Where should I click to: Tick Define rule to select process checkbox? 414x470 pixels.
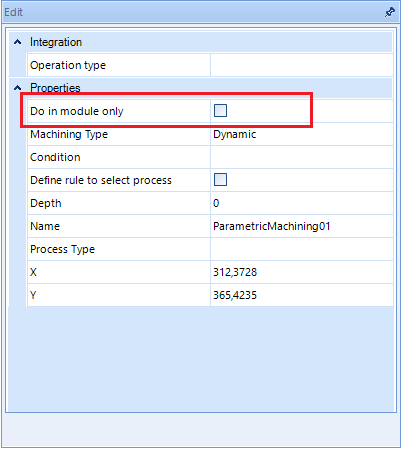click(220, 180)
